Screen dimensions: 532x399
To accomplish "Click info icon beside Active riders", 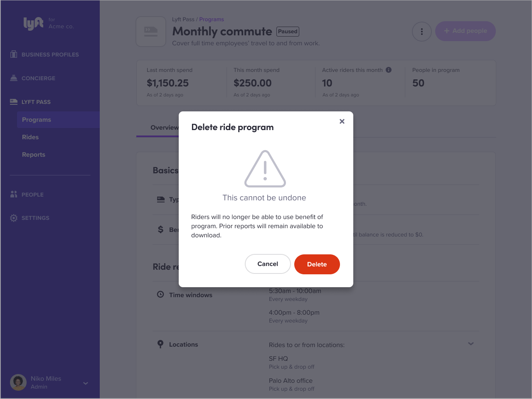I will point(389,70).
